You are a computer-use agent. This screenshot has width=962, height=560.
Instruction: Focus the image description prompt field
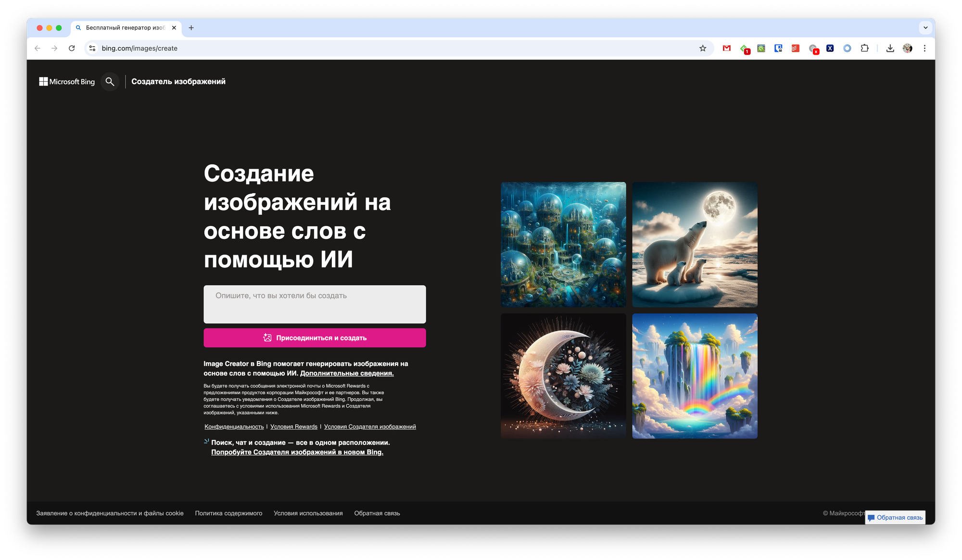point(315,304)
